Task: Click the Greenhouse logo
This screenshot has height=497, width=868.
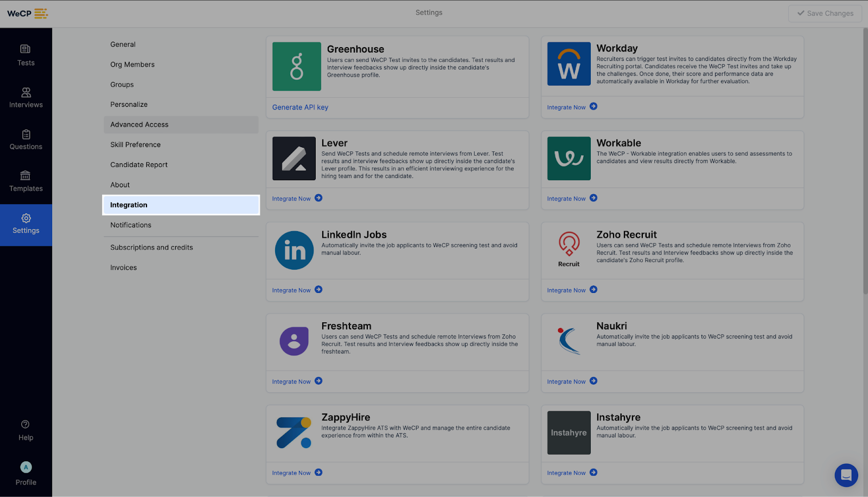Action: point(297,66)
